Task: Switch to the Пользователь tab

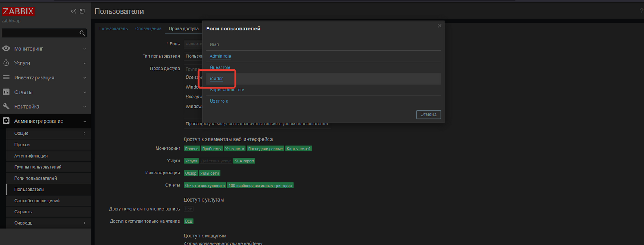Action: click(113, 28)
